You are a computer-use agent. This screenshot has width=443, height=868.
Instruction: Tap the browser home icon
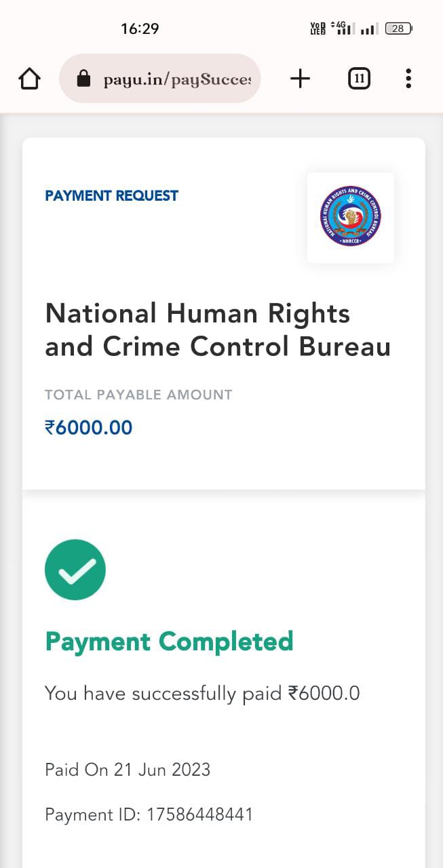click(x=29, y=79)
